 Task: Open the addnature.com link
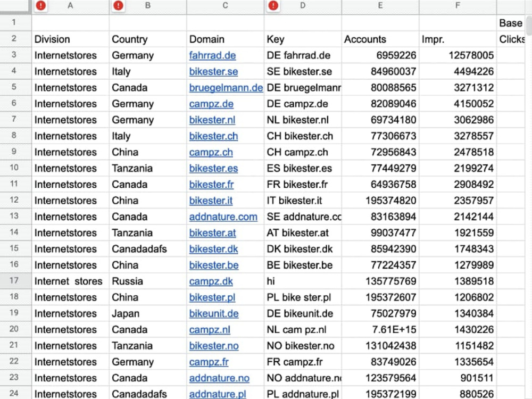pos(223,217)
